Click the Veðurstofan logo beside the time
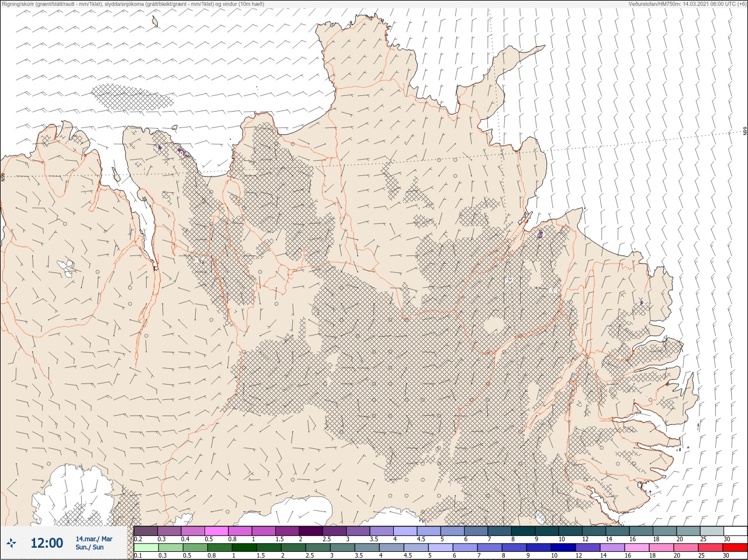Viewport: 748px width, 560px height. (11, 543)
